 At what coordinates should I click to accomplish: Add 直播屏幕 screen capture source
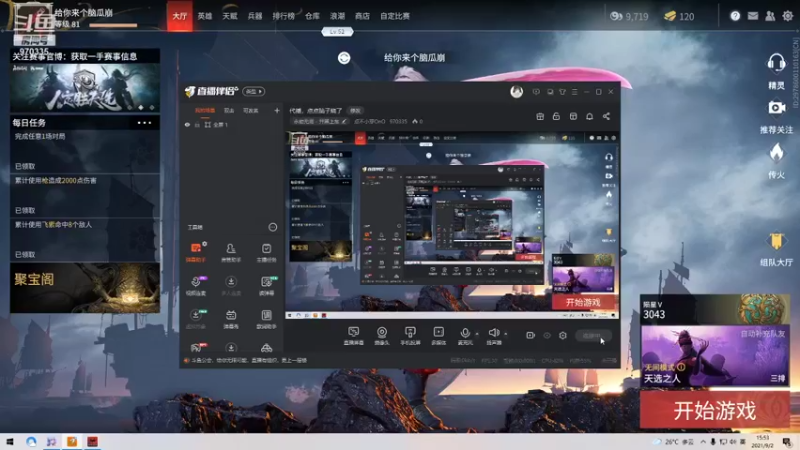pos(353,336)
